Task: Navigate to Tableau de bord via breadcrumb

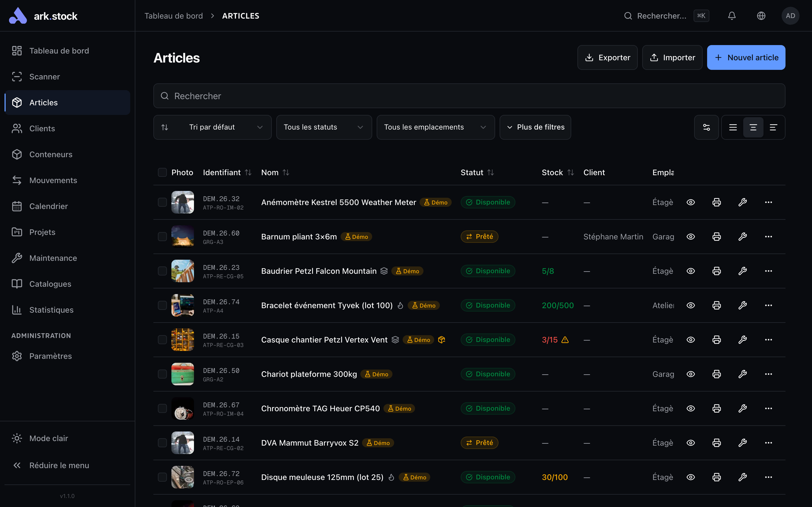Action: point(174,15)
